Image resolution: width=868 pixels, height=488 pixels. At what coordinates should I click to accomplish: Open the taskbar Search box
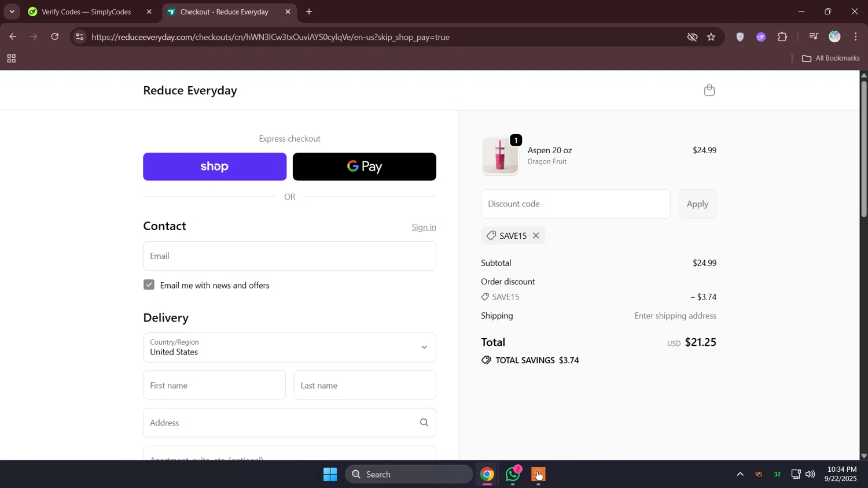pyautogui.click(x=409, y=474)
